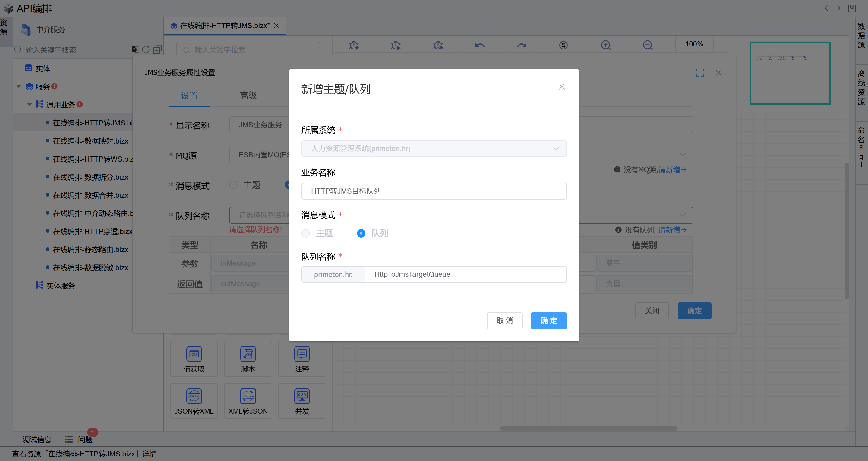Click the zoom in magnifier icon
868x461 pixels.
(605, 45)
